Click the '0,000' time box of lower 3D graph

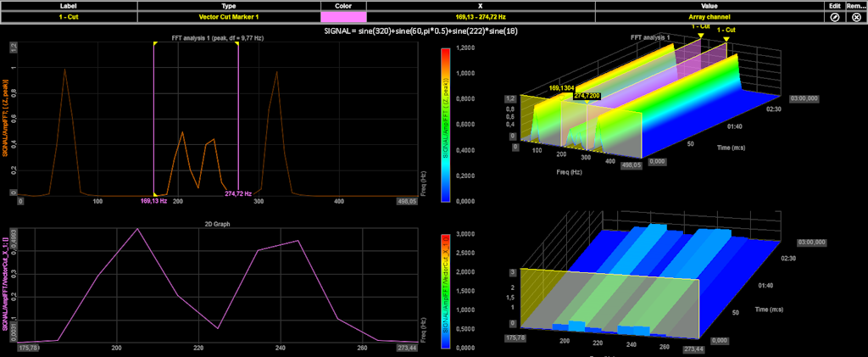[x=721, y=341]
